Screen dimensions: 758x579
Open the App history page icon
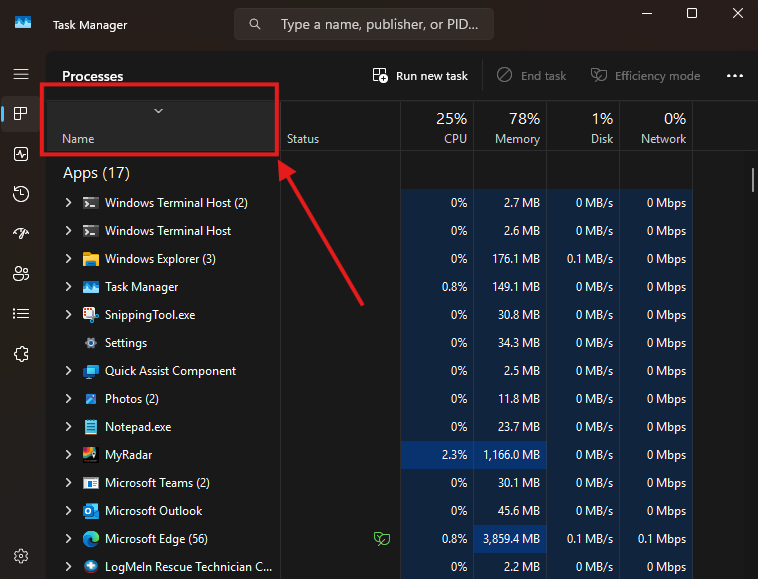[x=21, y=194]
